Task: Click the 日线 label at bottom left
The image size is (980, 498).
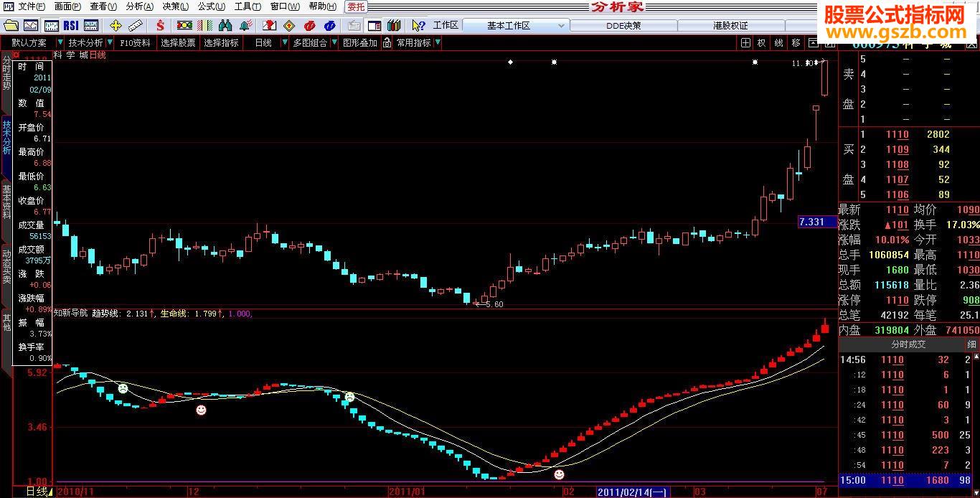Action: tap(37, 492)
